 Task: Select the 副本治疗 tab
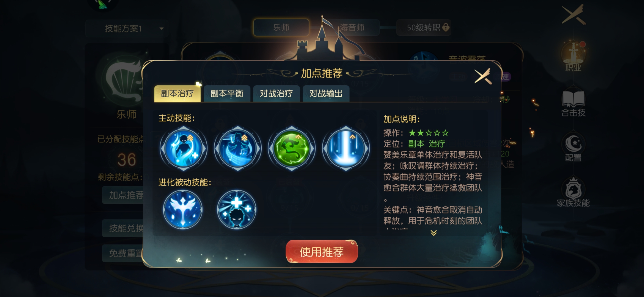[178, 94]
